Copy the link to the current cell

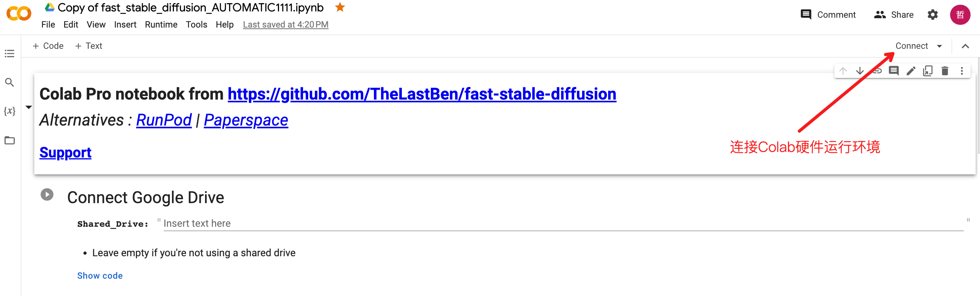(x=877, y=71)
